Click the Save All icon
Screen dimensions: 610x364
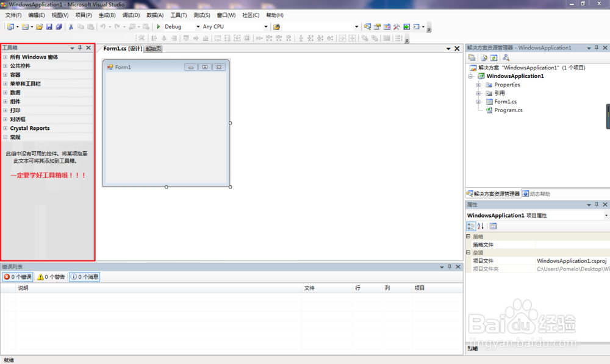[x=59, y=27]
